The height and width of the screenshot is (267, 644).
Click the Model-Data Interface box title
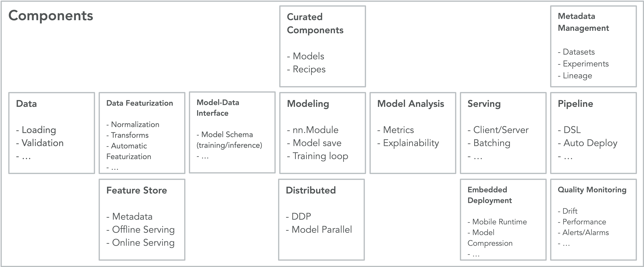pos(218,108)
